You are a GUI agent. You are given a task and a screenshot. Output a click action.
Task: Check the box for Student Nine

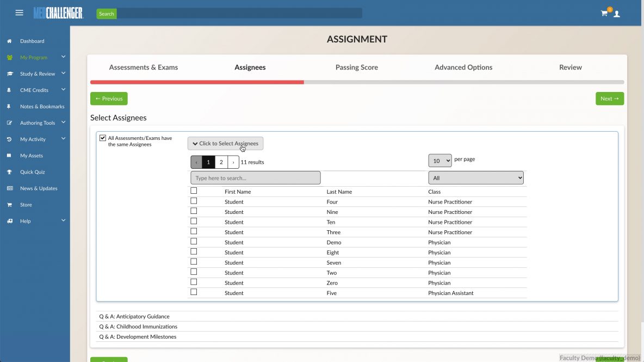click(x=194, y=211)
